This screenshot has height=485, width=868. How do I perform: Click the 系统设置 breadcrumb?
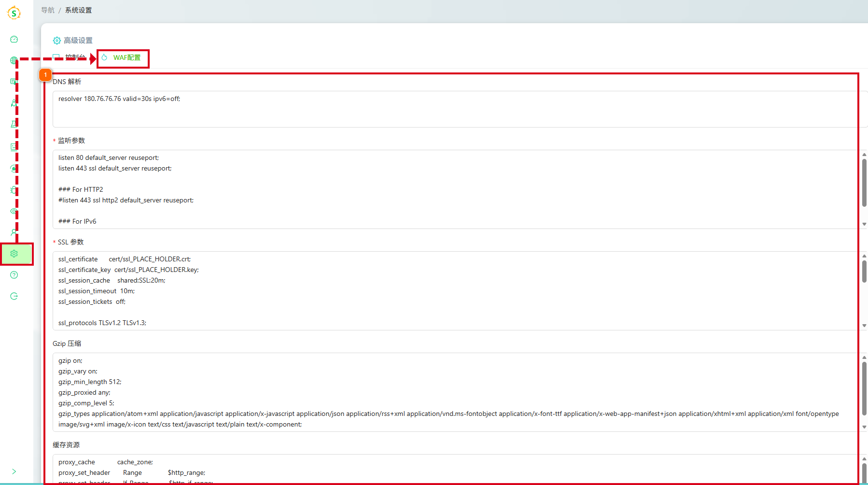79,10
